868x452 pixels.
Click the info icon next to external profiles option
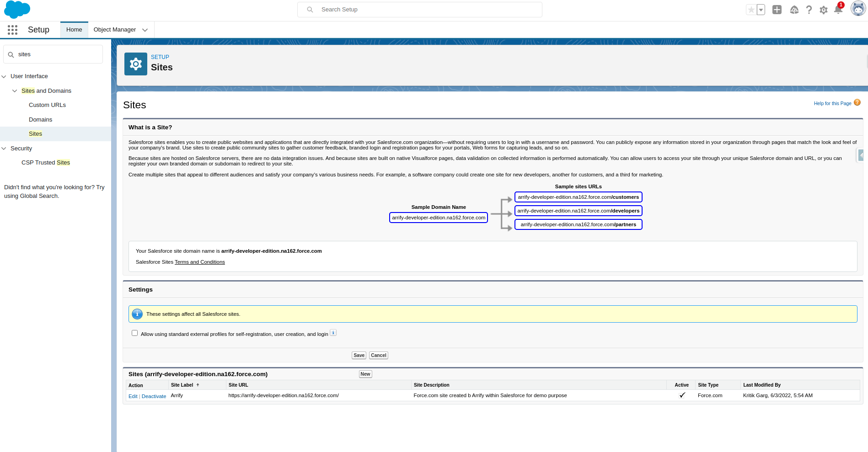[x=333, y=333]
